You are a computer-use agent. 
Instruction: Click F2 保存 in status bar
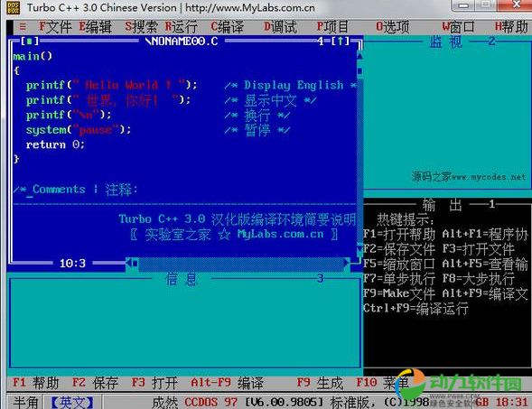pos(95,383)
